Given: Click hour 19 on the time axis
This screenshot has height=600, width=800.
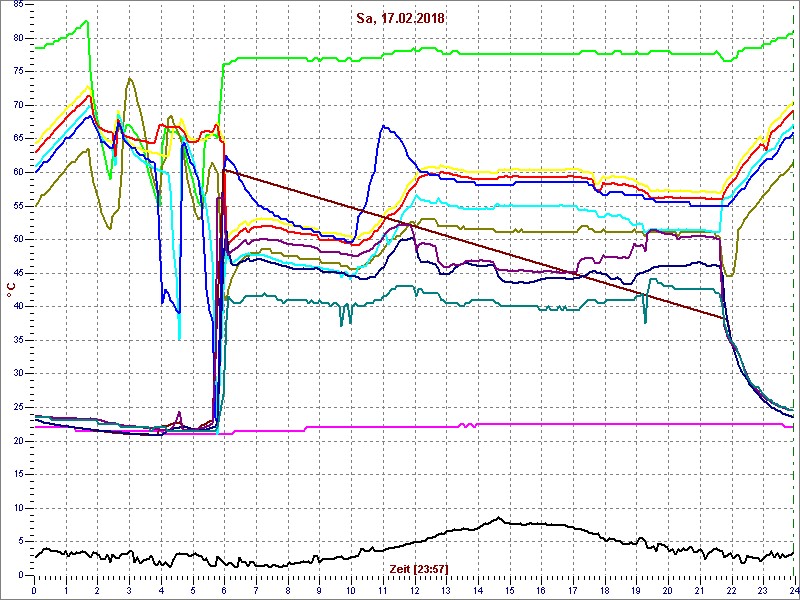Looking at the screenshot, I should [x=636, y=588].
